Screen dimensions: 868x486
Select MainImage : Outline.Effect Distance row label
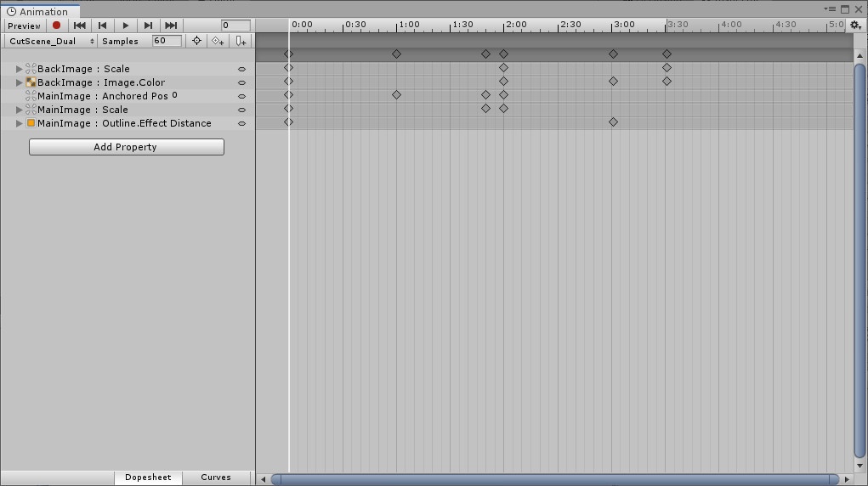tap(124, 123)
